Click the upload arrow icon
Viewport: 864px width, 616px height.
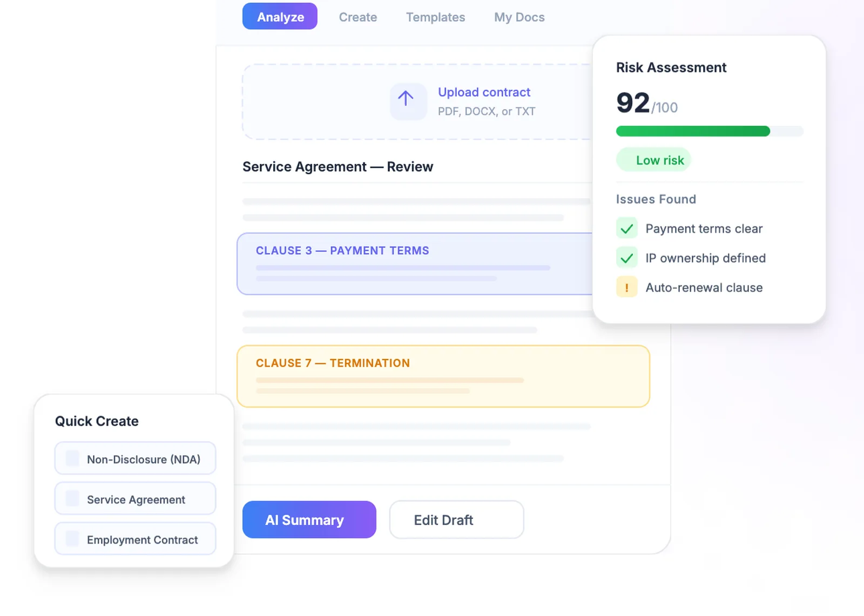coord(408,101)
